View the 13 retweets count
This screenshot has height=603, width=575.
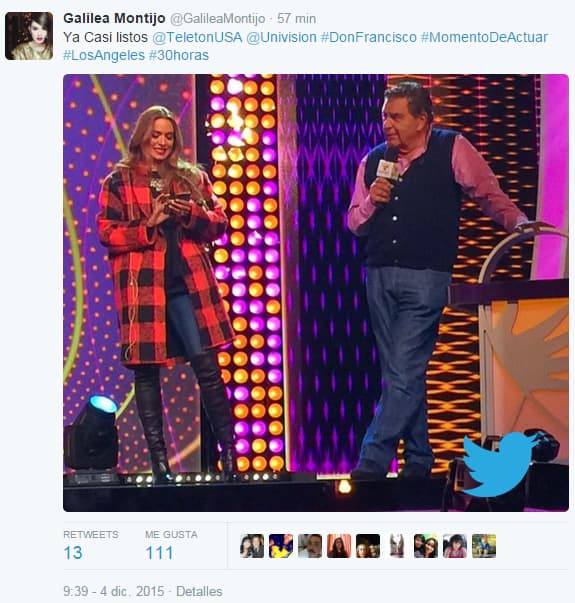pos(73,553)
